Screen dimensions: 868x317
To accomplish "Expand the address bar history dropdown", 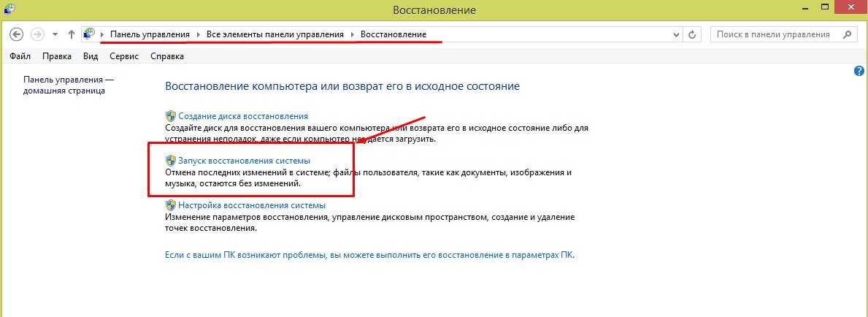I will [676, 34].
